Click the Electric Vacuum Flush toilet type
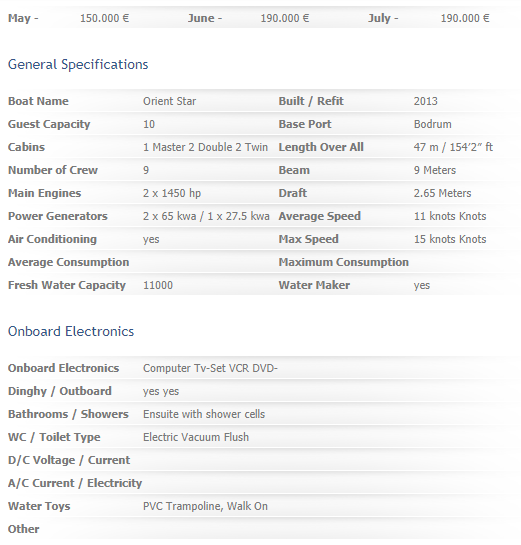 click(x=196, y=437)
